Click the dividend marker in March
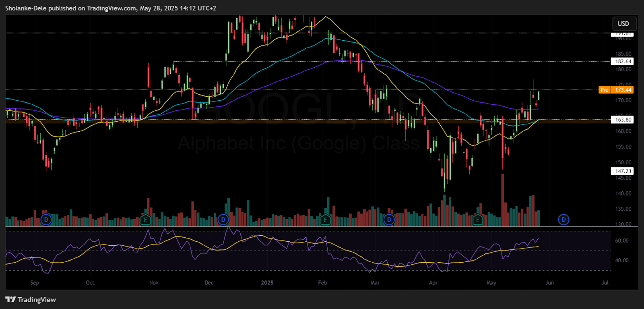Screen dimensions: 644x309 (389, 220)
